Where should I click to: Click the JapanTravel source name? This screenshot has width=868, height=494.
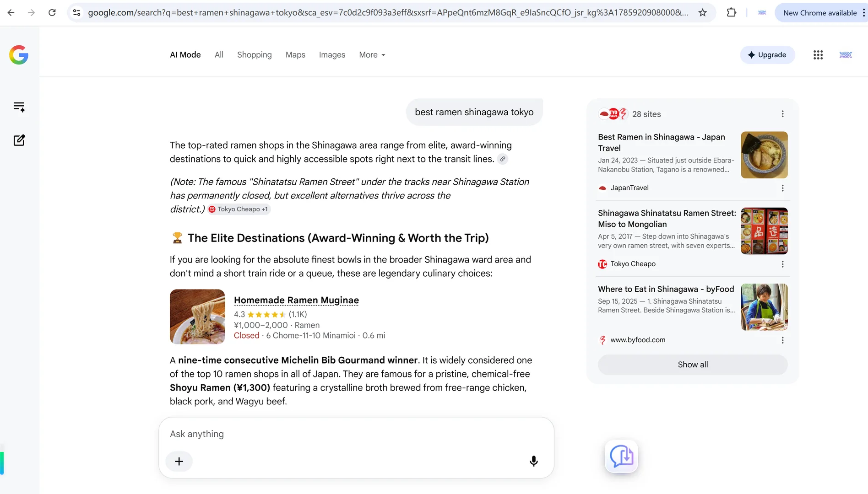[629, 188]
